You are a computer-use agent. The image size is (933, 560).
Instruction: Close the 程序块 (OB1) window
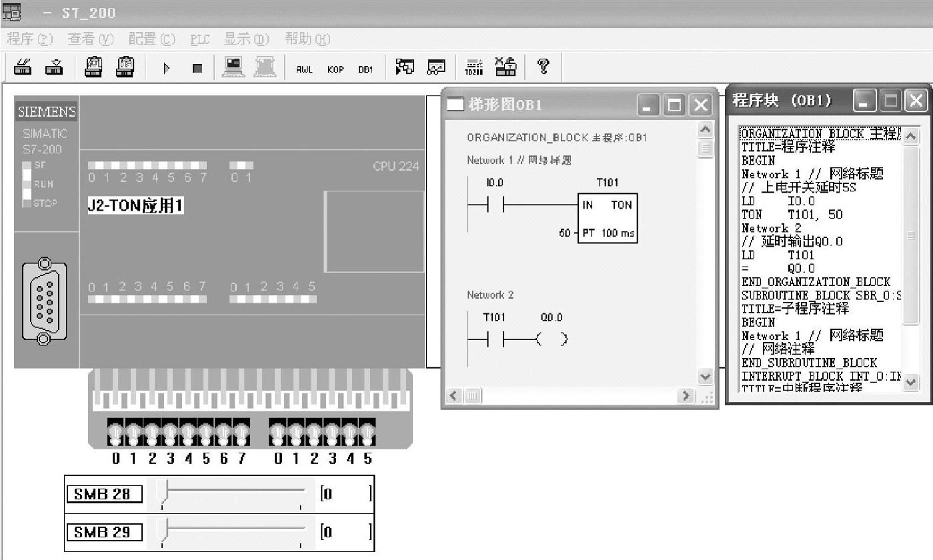917,101
